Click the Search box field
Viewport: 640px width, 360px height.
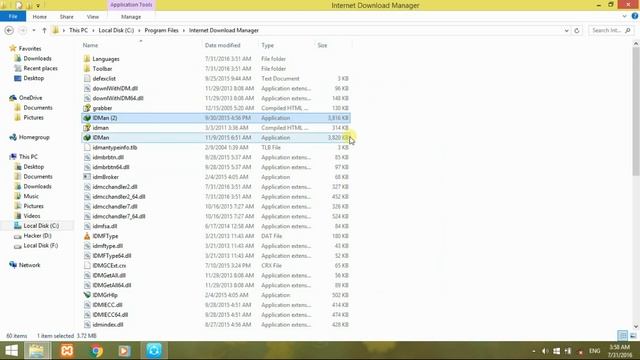click(611, 30)
